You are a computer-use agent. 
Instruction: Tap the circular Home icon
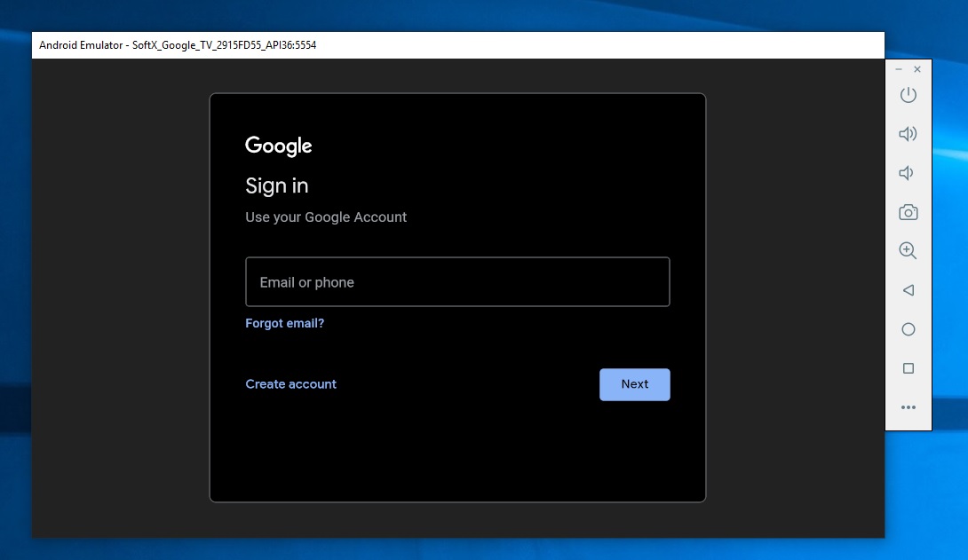click(908, 329)
